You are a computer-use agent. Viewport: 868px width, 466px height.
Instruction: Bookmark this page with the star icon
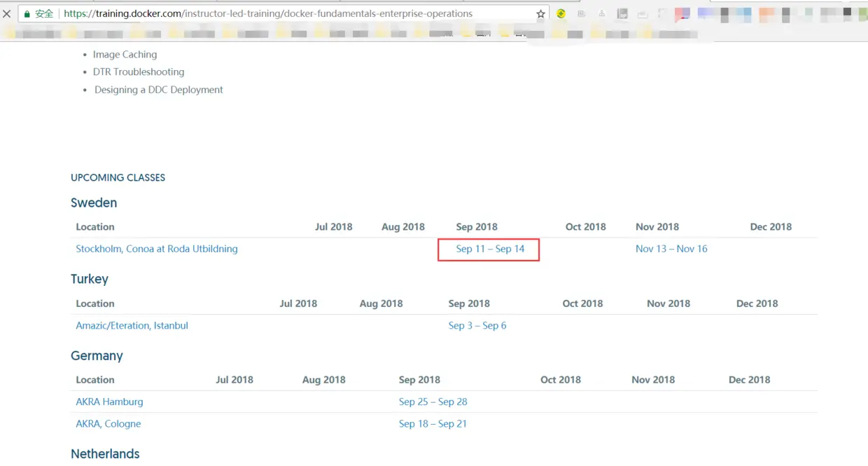click(540, 14)
